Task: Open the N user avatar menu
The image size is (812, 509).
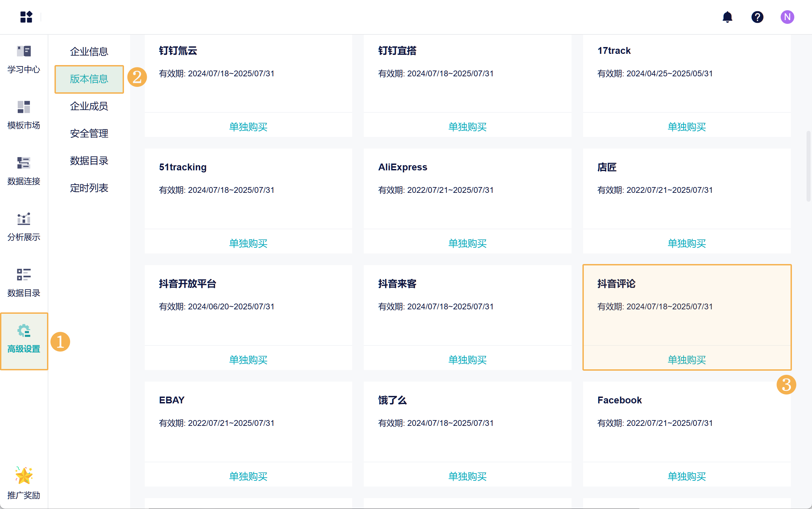Action: (x=787, y=17)
